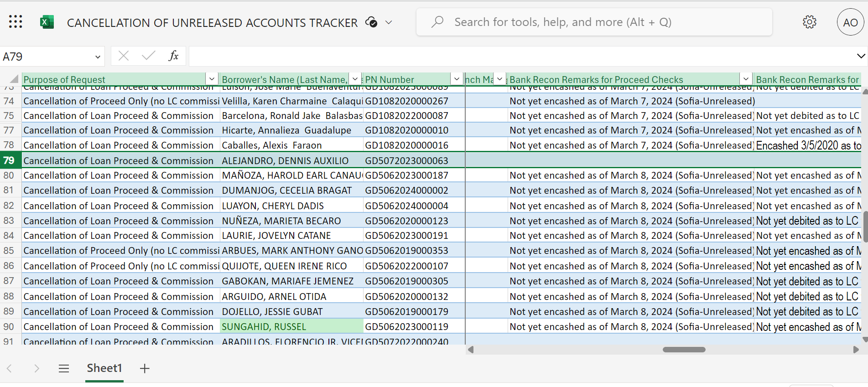This screenshot has height=387, width=868.
Task: Expand the formula bar chevron
Action: tap(861, 56)
